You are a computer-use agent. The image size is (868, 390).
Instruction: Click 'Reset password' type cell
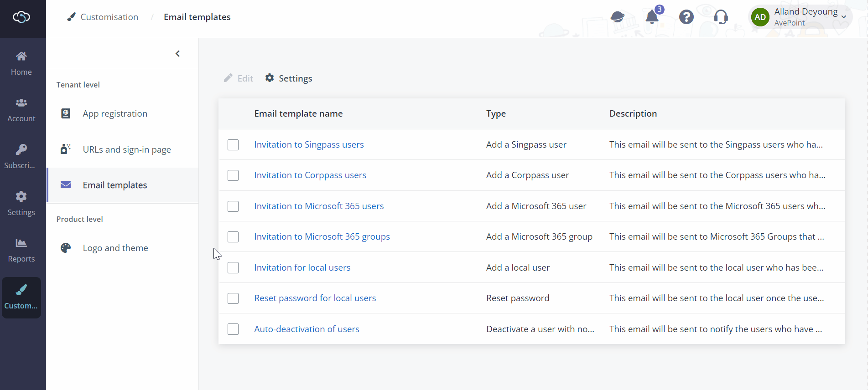(x=518, y=298)
